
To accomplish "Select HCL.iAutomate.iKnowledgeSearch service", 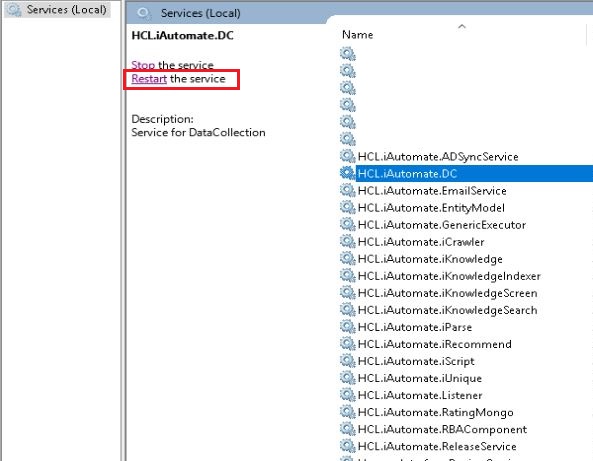I will pyautogui.click(x=447, y=310).
